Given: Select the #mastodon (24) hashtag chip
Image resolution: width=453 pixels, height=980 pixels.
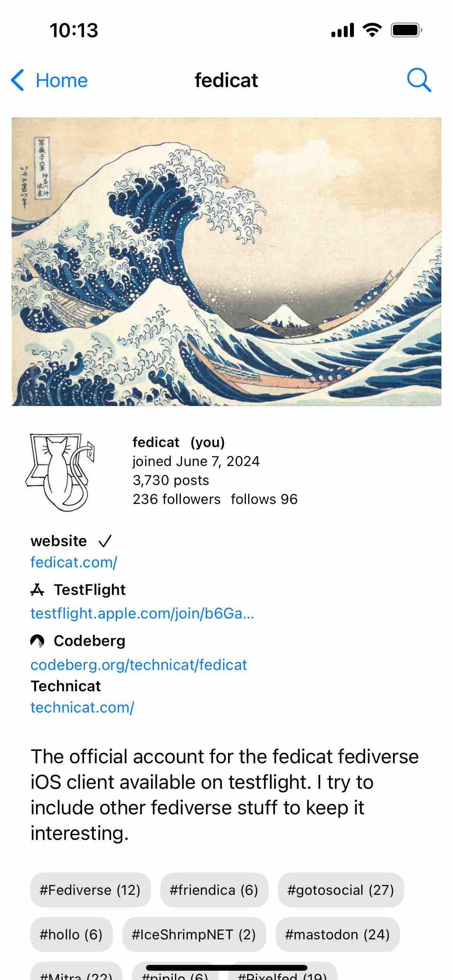Looking at the screenshot, I should coord(337,935).
